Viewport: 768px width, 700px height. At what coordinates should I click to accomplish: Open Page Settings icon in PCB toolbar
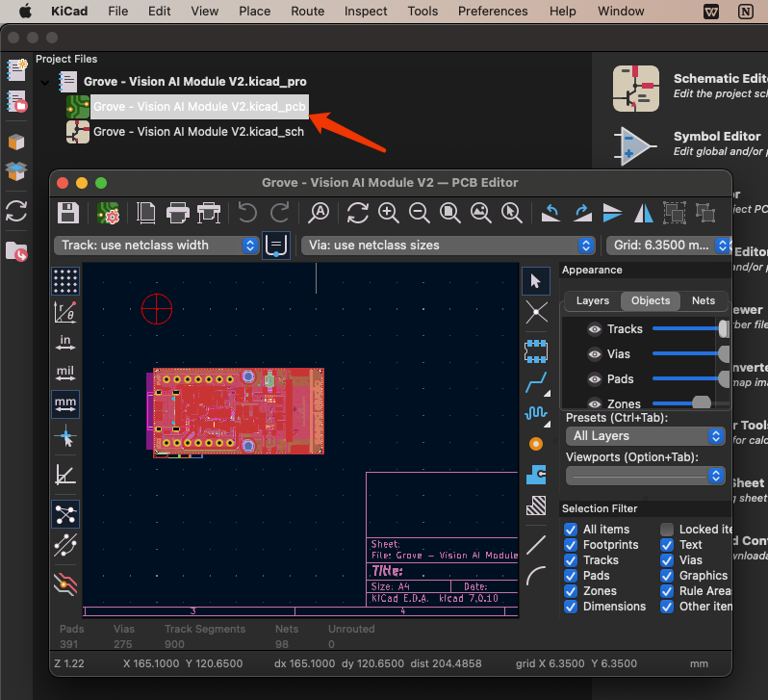pyautogui.click(x=146, y=213)
